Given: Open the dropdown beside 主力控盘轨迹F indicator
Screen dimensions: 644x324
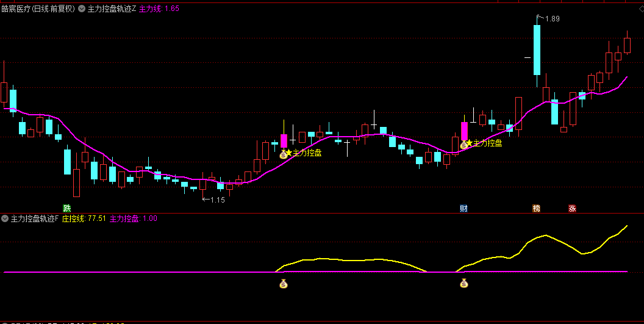Looking at the screenshot, I should pos(4,218).
